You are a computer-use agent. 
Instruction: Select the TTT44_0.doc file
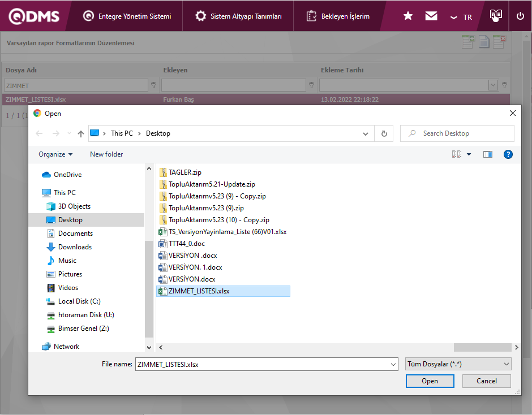[x=186, y=244]
